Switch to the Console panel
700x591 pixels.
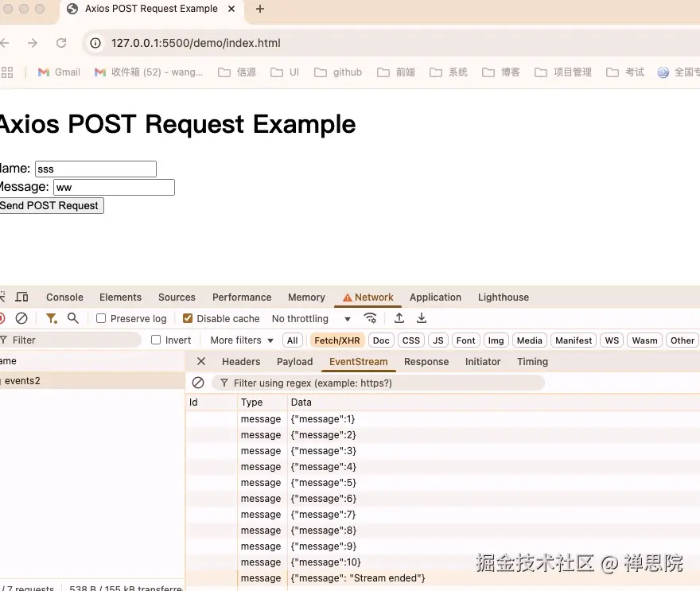(64, 297)
